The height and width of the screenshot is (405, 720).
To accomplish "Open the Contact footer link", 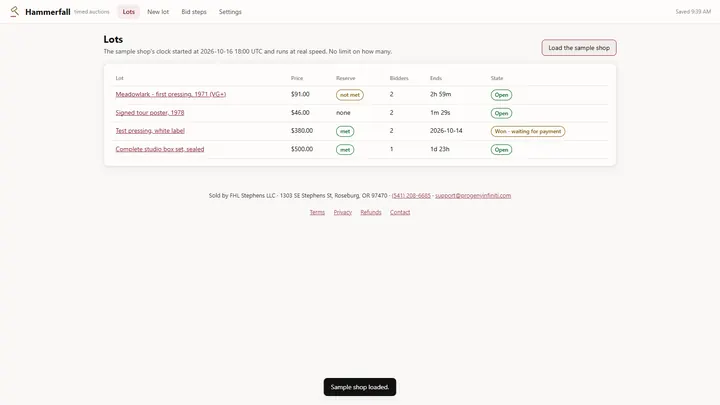I will point(400,212).
